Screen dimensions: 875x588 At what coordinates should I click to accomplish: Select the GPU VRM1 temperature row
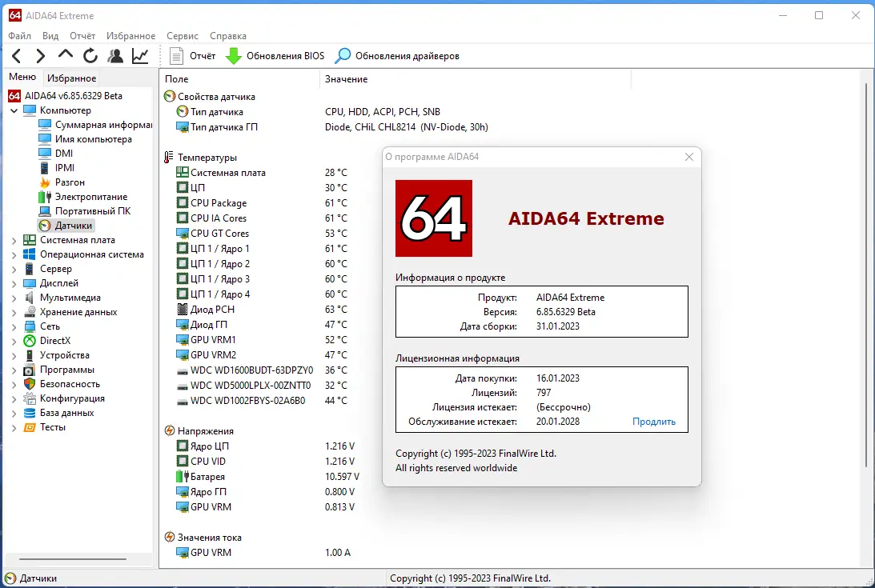coord(263,340)
